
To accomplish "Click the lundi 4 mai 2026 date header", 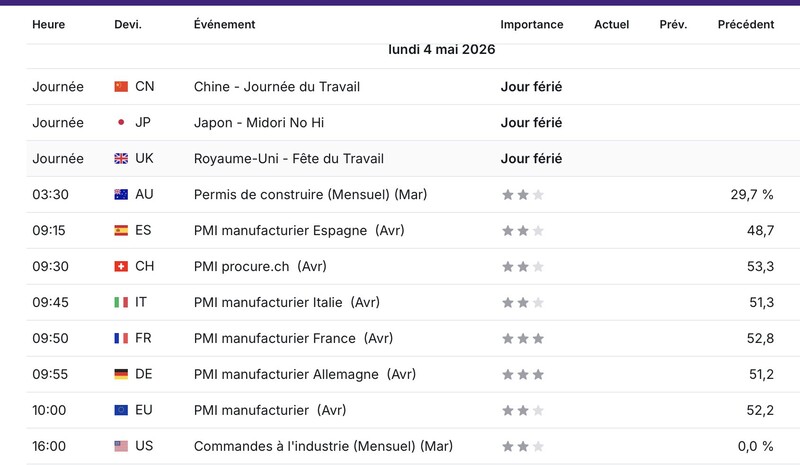I will click(x=442, y=50).
